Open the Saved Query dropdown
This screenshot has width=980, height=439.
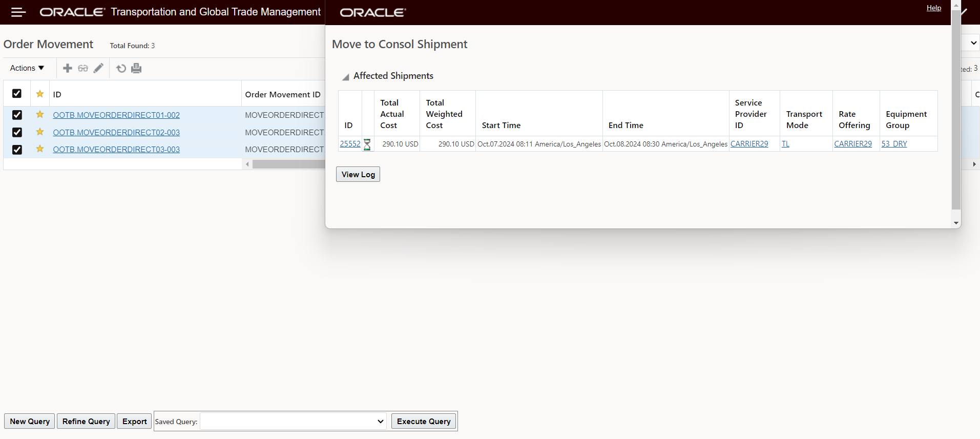click(x=293, y=422)
